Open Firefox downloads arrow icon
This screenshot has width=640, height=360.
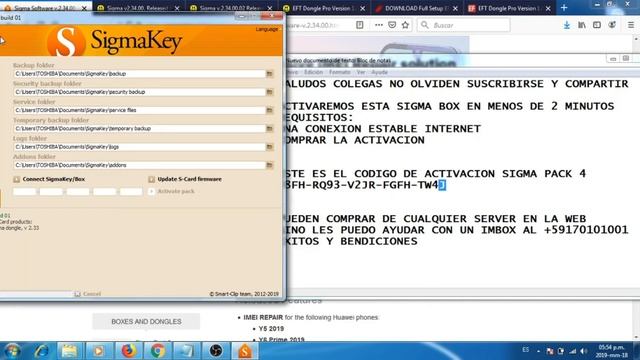567,25
